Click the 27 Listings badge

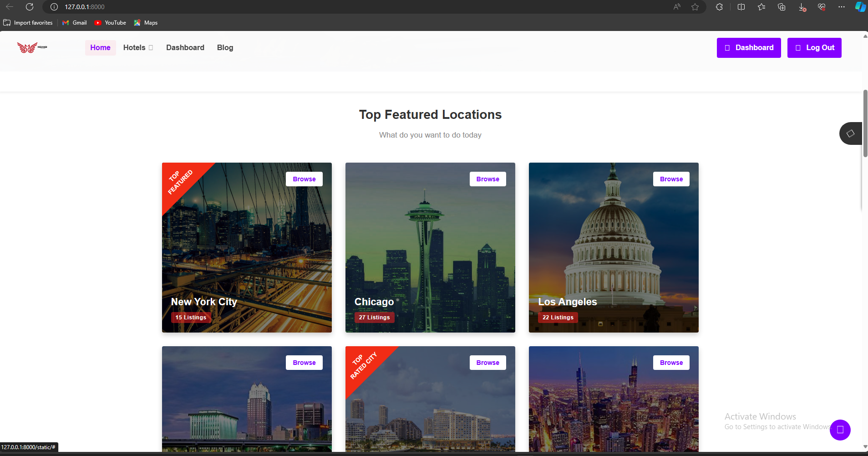(374, 318)
